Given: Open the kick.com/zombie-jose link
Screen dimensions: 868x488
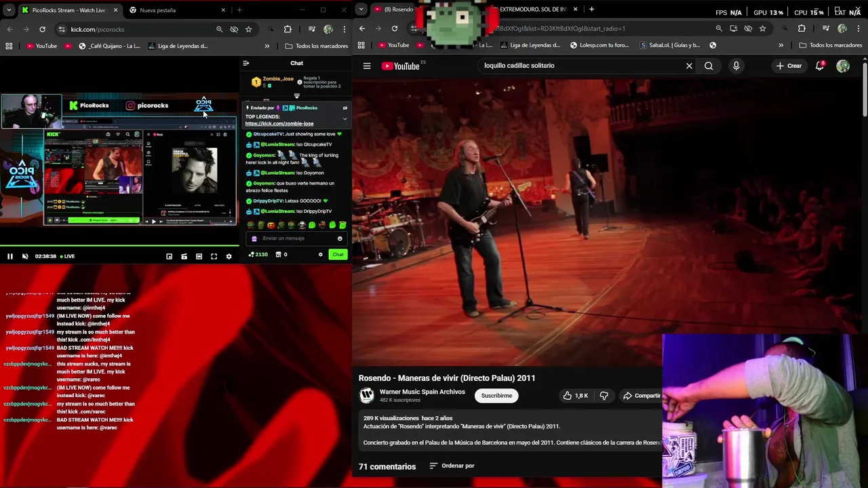Looking at the screenshot, I should [x=279, y=124].
